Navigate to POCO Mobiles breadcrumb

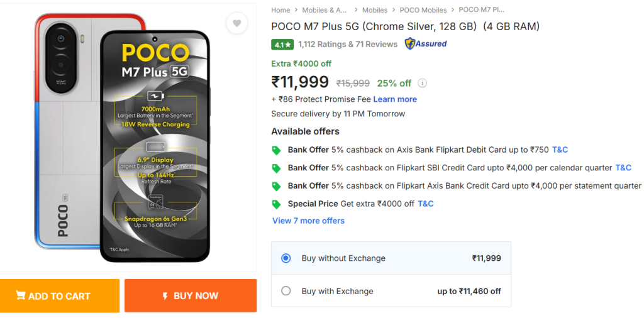[423, 10]
